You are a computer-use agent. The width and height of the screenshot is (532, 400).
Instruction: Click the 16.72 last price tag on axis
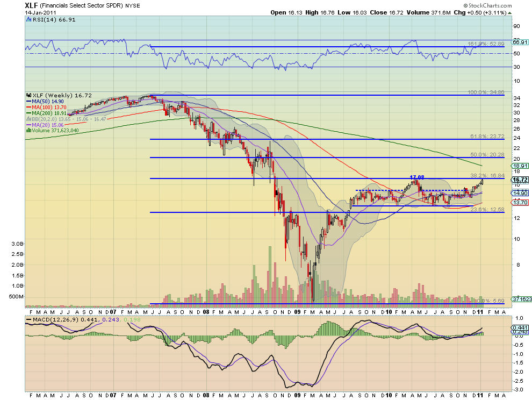520,180
